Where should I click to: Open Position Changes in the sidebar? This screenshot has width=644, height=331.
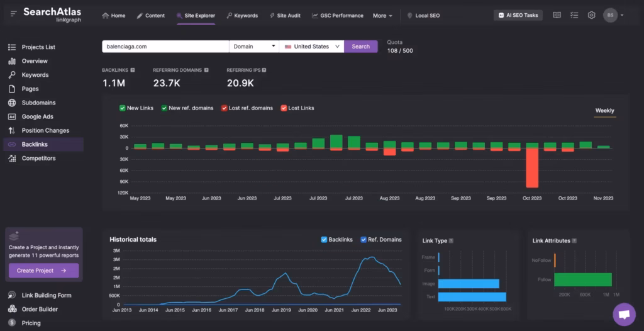(x=45, y=130)
